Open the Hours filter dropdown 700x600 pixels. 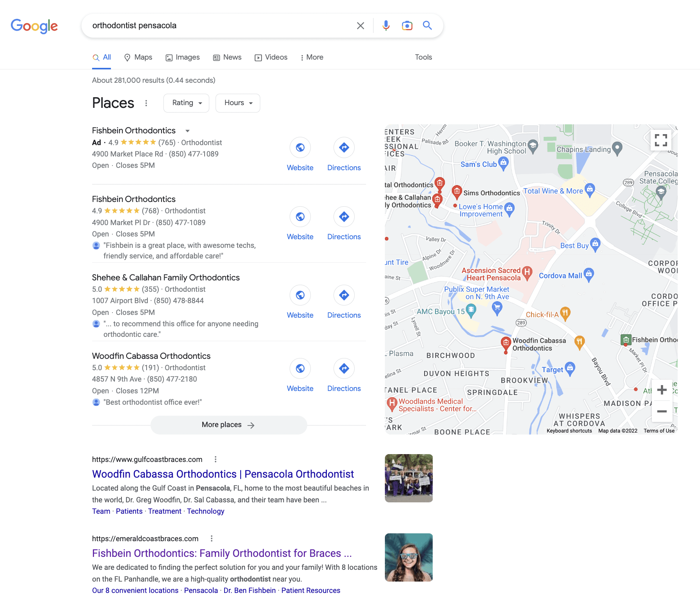(x=238, y=103)
